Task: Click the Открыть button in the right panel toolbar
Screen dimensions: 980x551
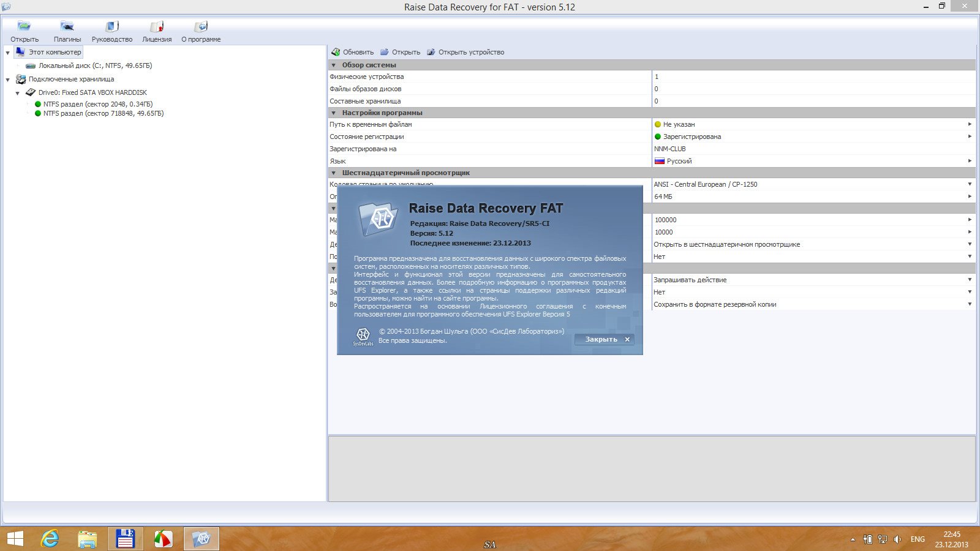Action: tap(401, 52)
